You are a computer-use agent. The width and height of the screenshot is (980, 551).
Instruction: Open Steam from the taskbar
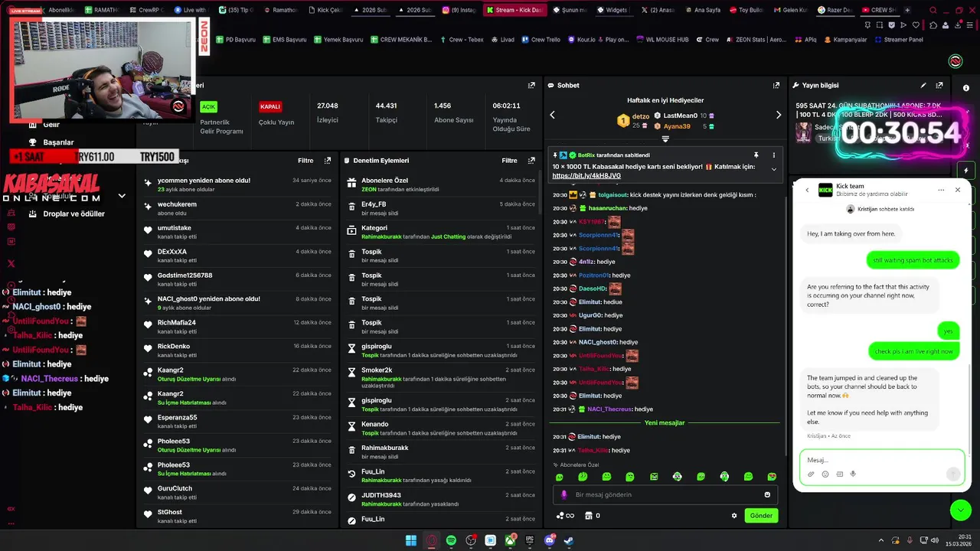tap(569, 540)
